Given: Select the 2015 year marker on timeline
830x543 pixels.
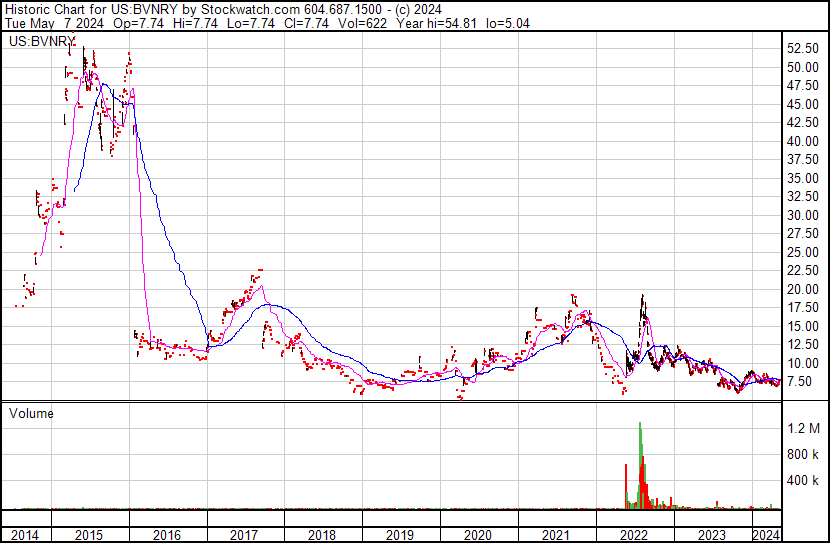Looking at the screenshot, I should (90, 535).
